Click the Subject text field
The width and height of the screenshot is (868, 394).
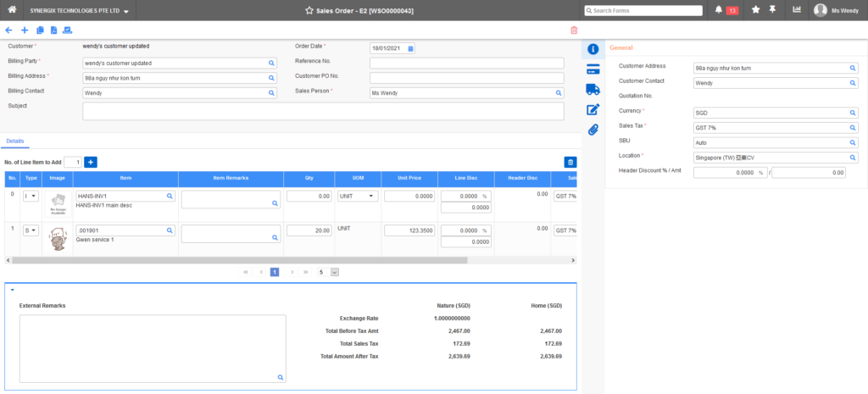323,111
